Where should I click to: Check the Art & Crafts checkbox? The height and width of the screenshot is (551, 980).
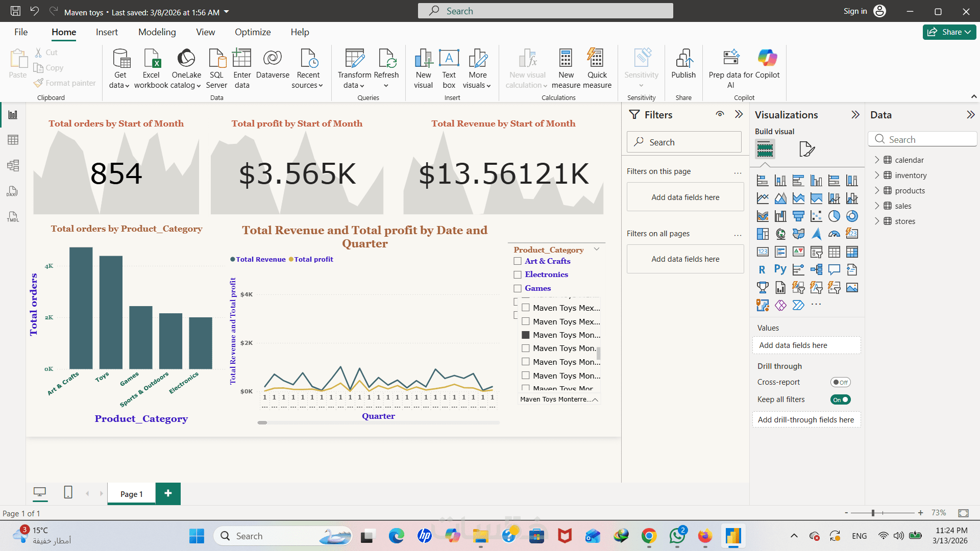tap(518, 261)
